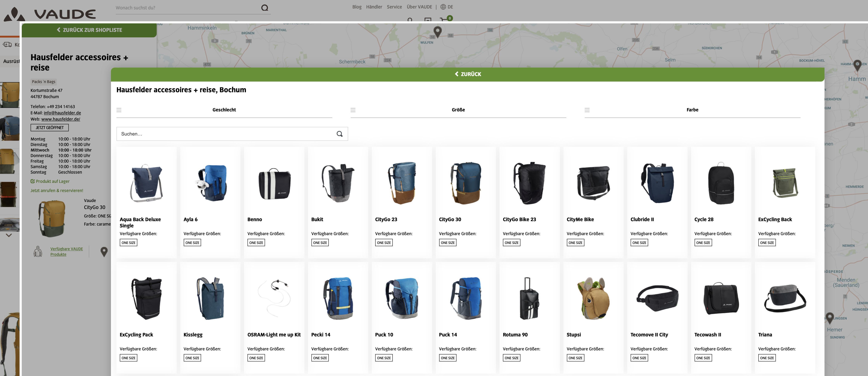Open the Tecomove II City image

pyautogui.click(x=657, y=298)
